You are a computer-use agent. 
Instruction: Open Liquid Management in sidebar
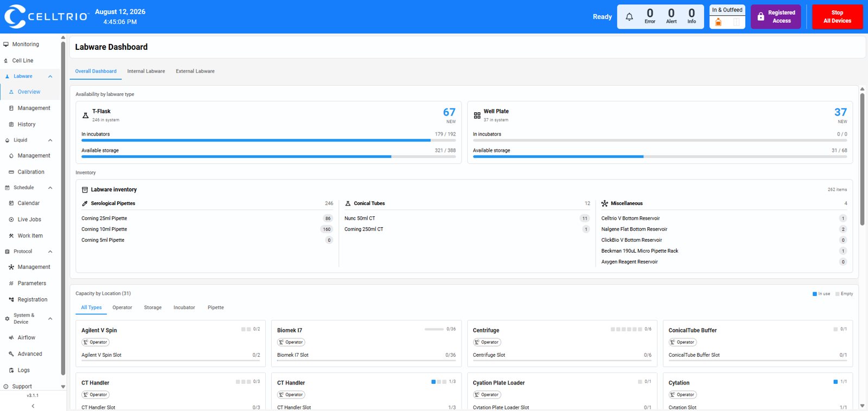coord(34,156)
